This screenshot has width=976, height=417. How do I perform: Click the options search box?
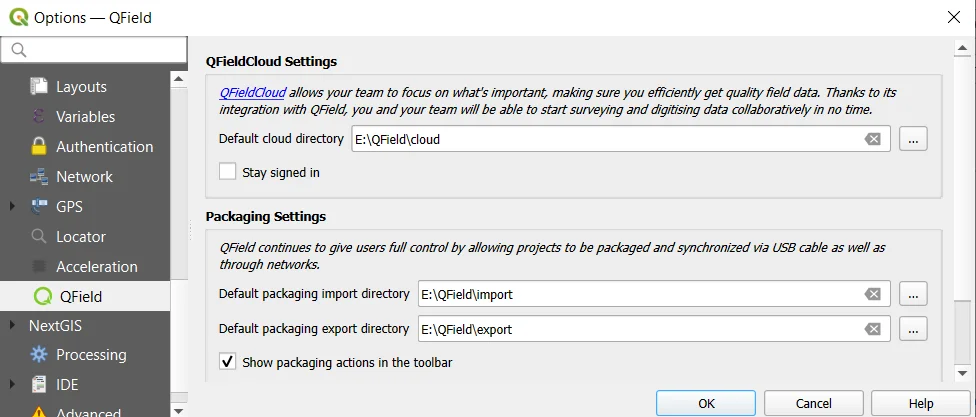tap(94, 50)
